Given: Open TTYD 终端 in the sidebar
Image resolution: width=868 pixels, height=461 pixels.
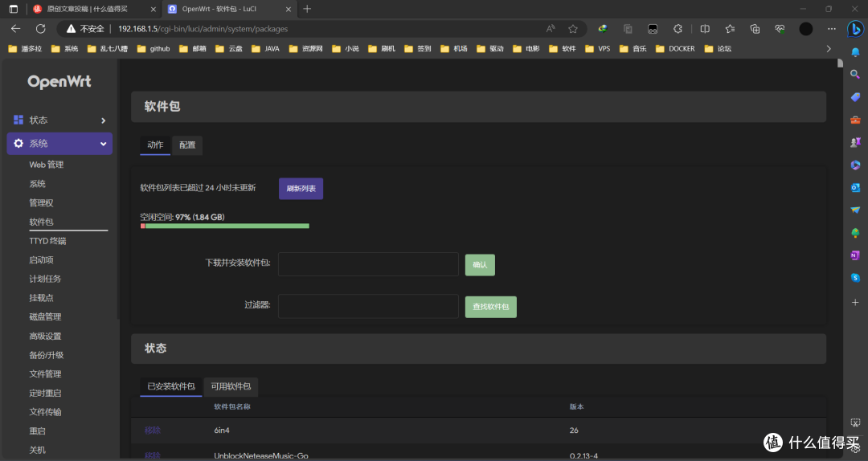Looking at the screenshot, I should point(47,241).
